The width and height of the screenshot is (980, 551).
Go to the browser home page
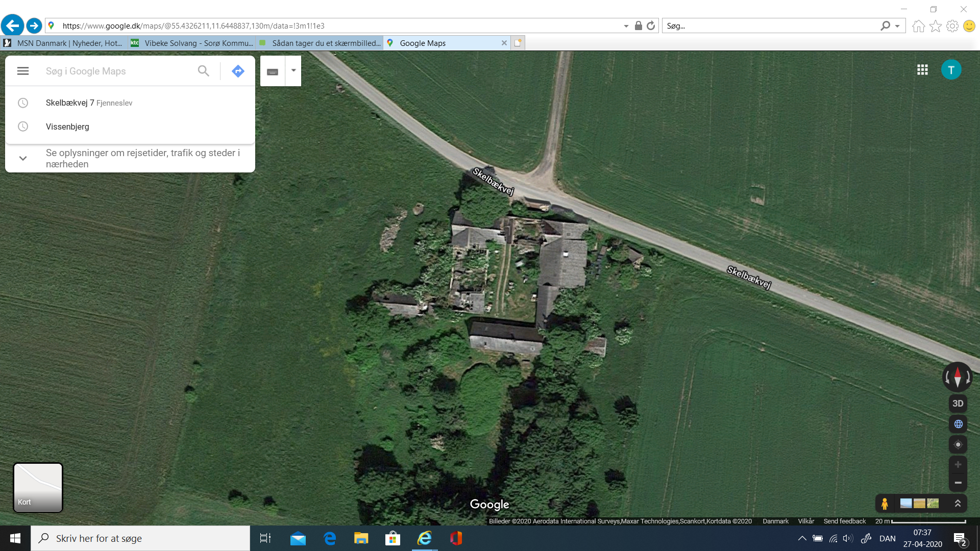918,26
